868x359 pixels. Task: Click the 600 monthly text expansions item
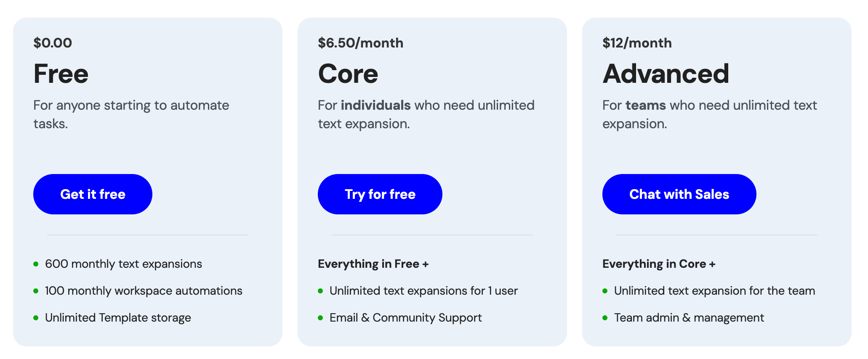123,264
